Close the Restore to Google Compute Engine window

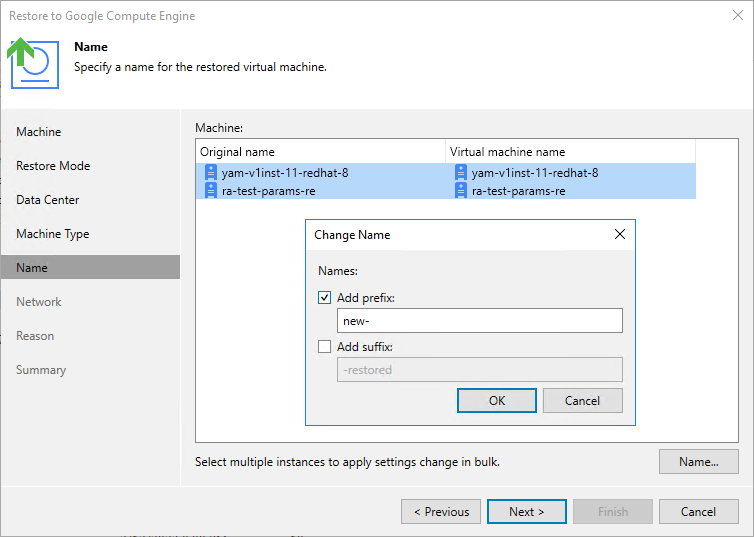[737, 16]
